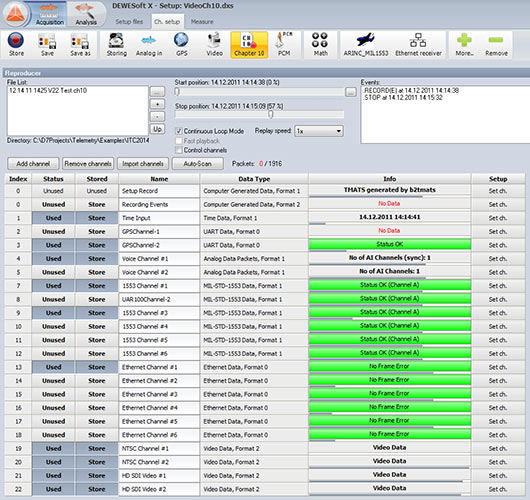The image size is (530, 500).
Task: Click the STOP event entry
Action: click(403, 97)
